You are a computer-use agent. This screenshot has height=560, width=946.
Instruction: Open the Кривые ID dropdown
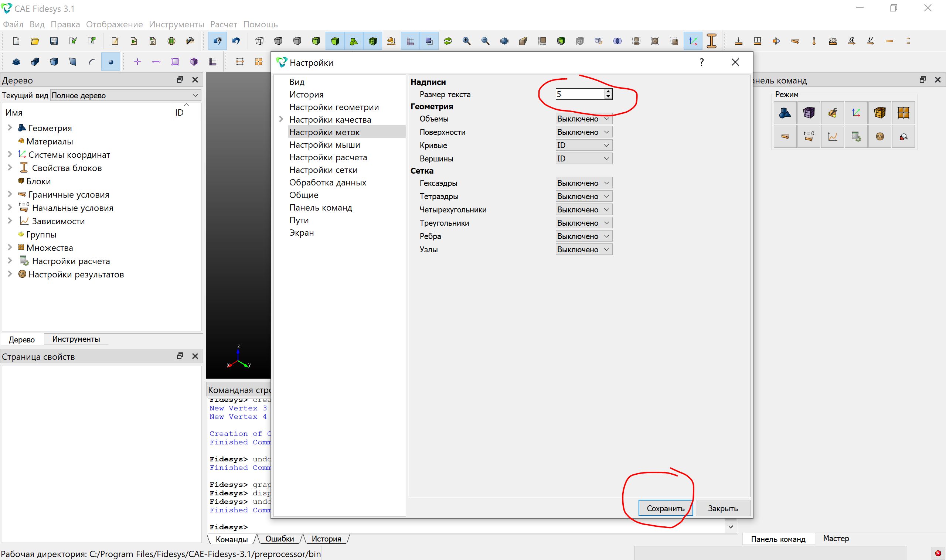coord(583,145)
